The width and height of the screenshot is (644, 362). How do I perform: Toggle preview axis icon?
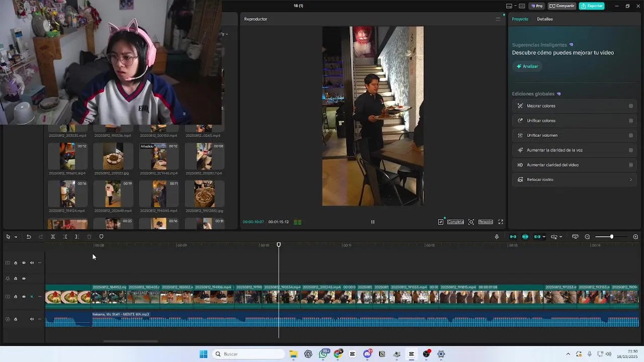tap(554, 237)
